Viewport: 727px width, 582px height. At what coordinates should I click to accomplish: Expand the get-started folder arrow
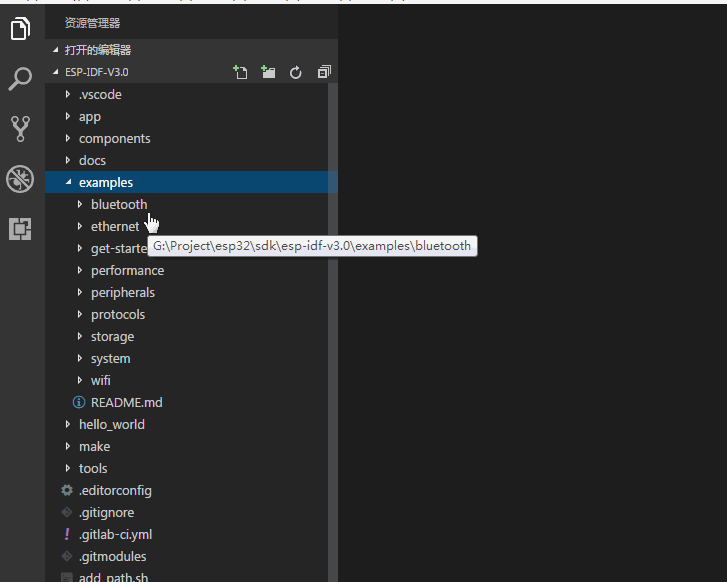pos(80,248)
